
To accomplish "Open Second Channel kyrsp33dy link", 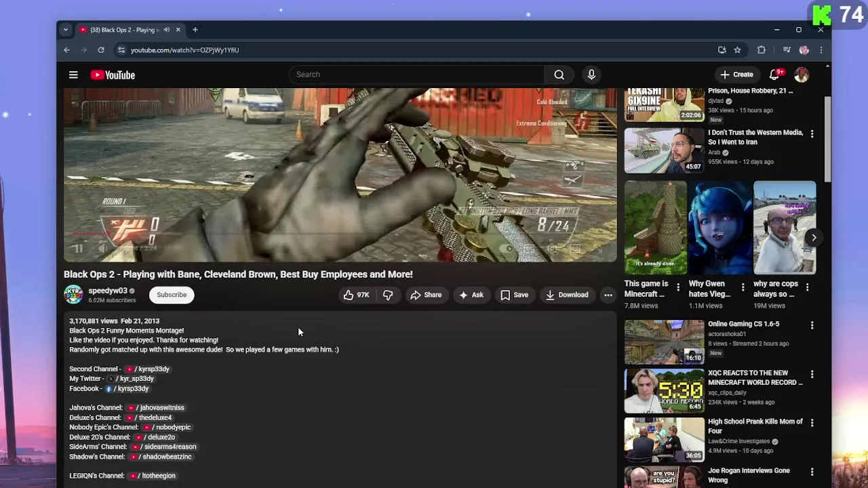I will 147,369.
